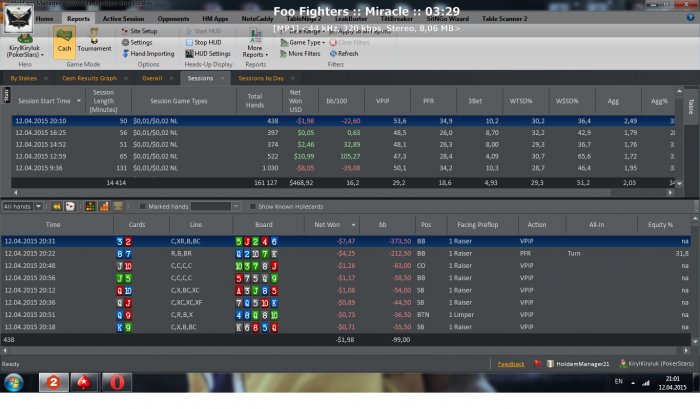Open the Settings gear option
The image size is (700, 409).
[137, 42]
